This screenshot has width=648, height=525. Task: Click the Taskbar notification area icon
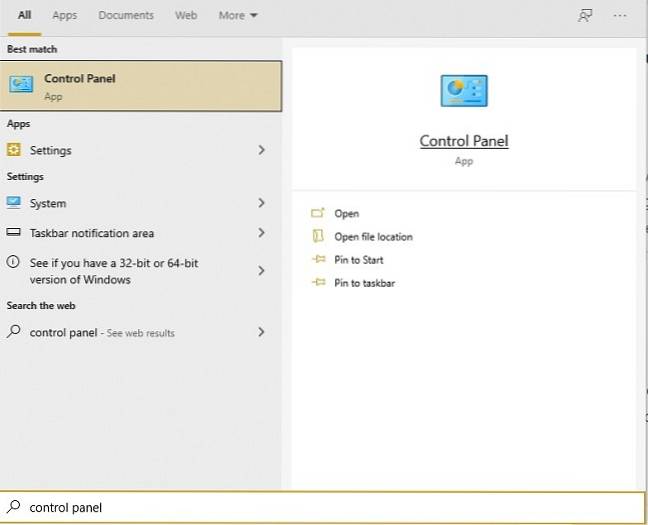tap(14, 233)
